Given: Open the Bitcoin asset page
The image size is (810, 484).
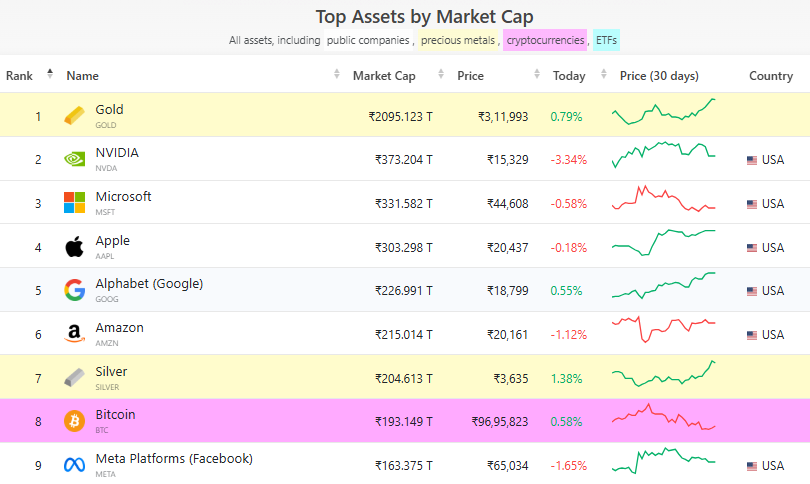Looking at the screenshot, I should 115,414.
